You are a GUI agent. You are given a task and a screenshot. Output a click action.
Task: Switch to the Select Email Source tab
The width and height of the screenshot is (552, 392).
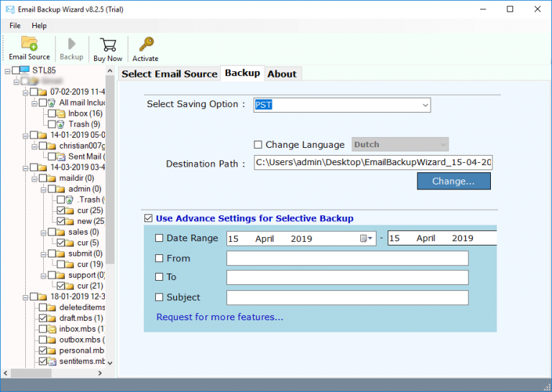(169, 74)
